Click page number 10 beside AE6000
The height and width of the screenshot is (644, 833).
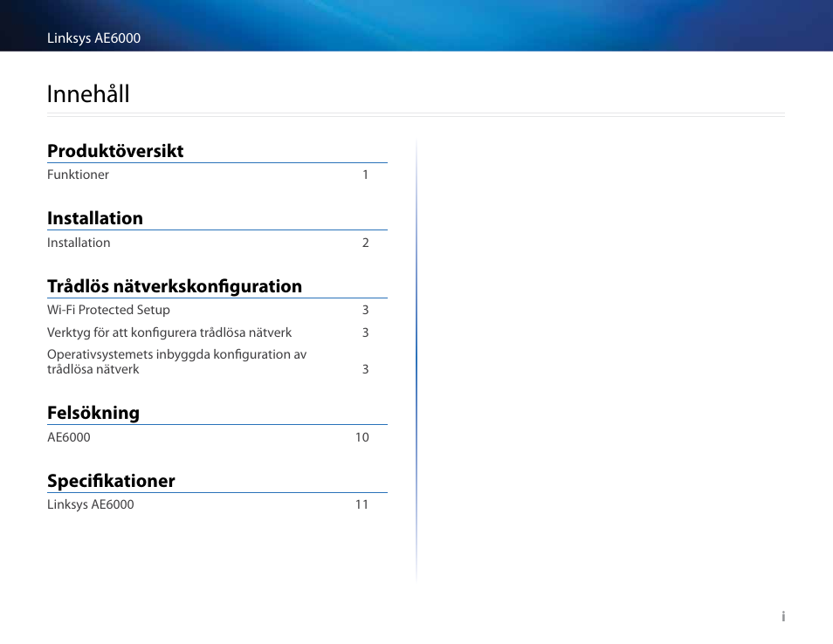coord(362,437)
